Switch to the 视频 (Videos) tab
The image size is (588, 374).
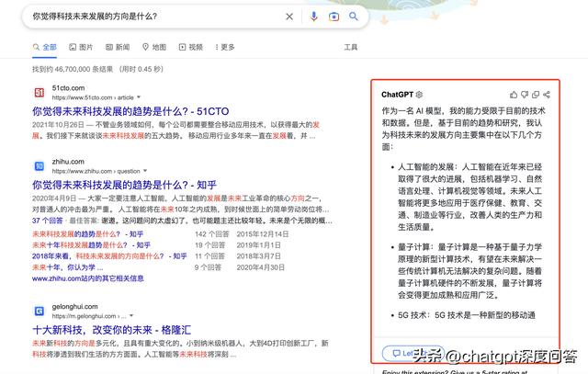tap(190, 47)
